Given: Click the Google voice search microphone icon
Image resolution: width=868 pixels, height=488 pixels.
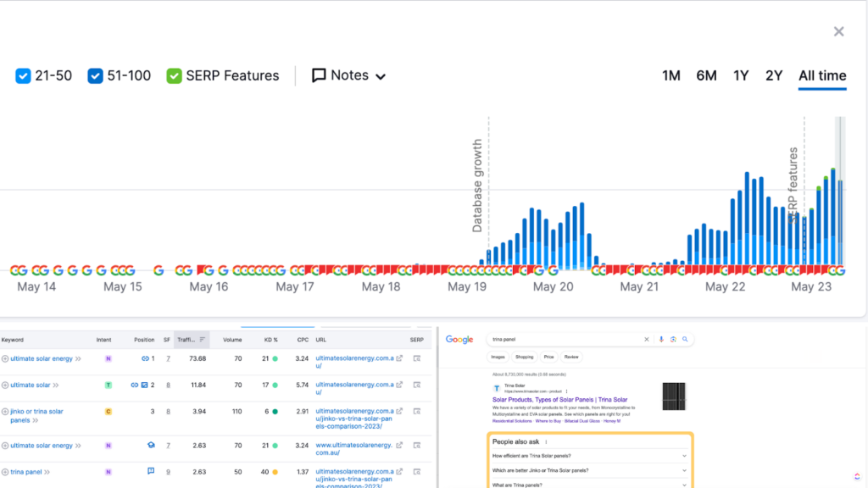Looking at the screenshot, I should point(660,340).
